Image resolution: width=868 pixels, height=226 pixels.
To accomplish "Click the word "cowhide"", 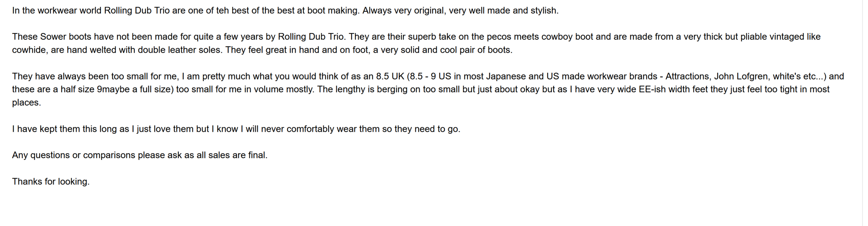I will click(x=29, y=50).
